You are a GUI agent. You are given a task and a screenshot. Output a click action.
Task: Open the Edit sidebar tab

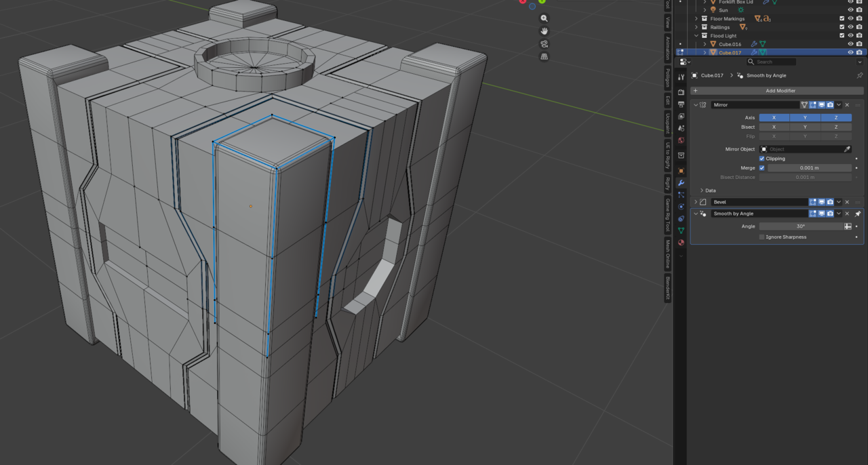pyautogui.click(x=668, y=99)
